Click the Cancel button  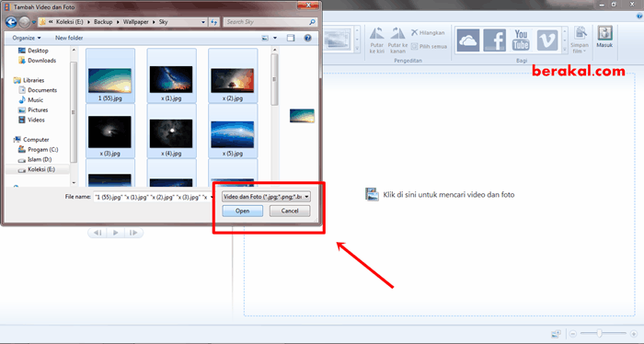pos(290,211)
